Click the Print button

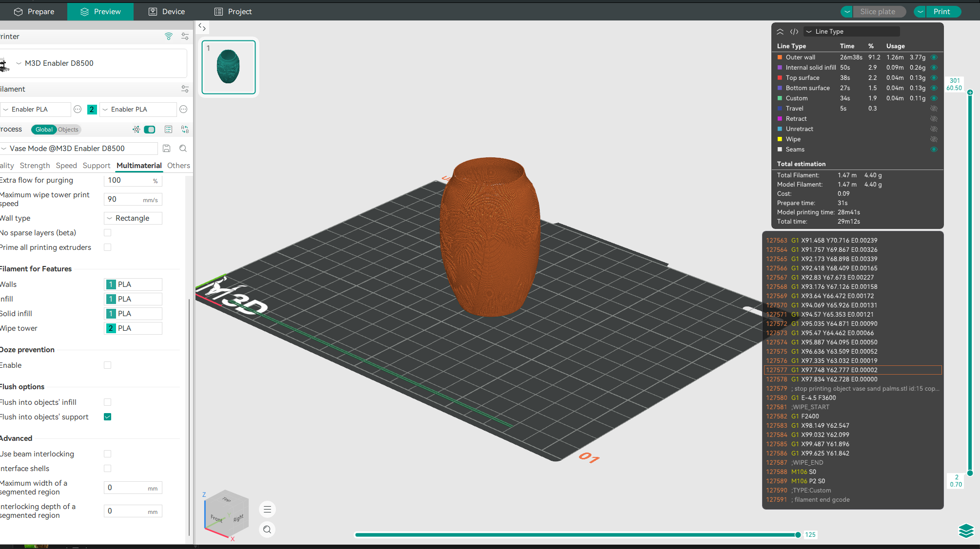point(941,12)
